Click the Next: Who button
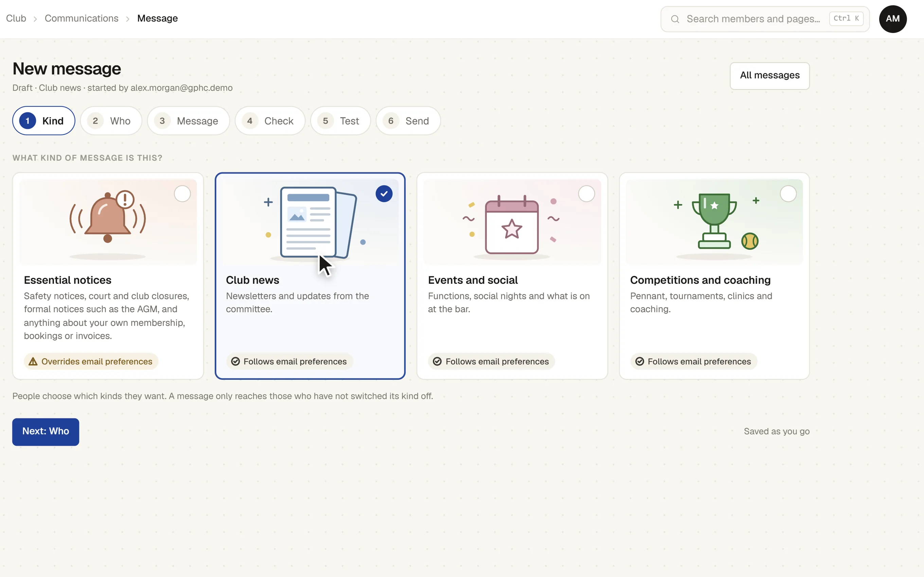The height and width of the screenshot is (577, 924). click(46, 432)
